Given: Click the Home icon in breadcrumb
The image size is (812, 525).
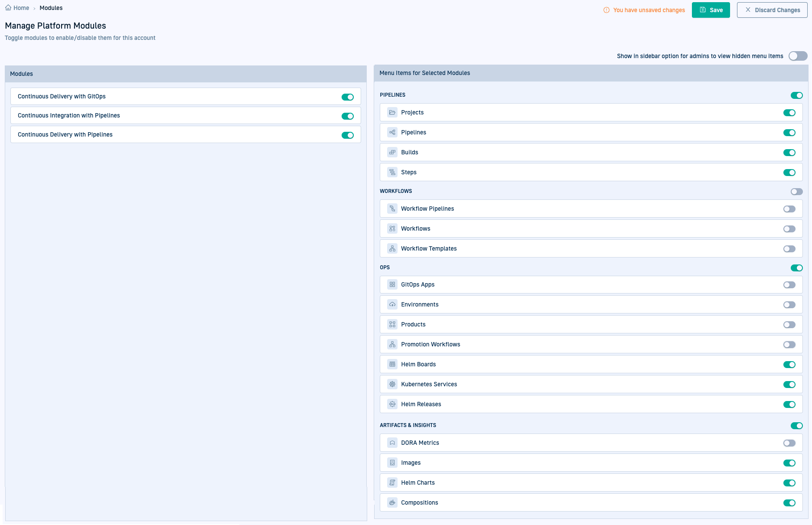Looking at the screenshot, I should [x=8, y=8].
